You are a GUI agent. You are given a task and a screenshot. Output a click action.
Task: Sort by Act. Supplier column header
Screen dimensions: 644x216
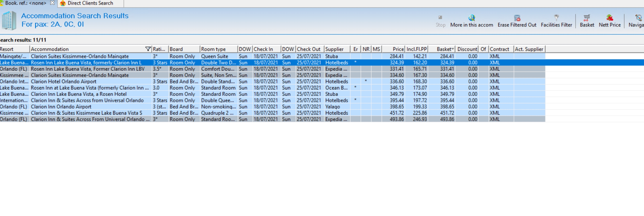point(529,49)
